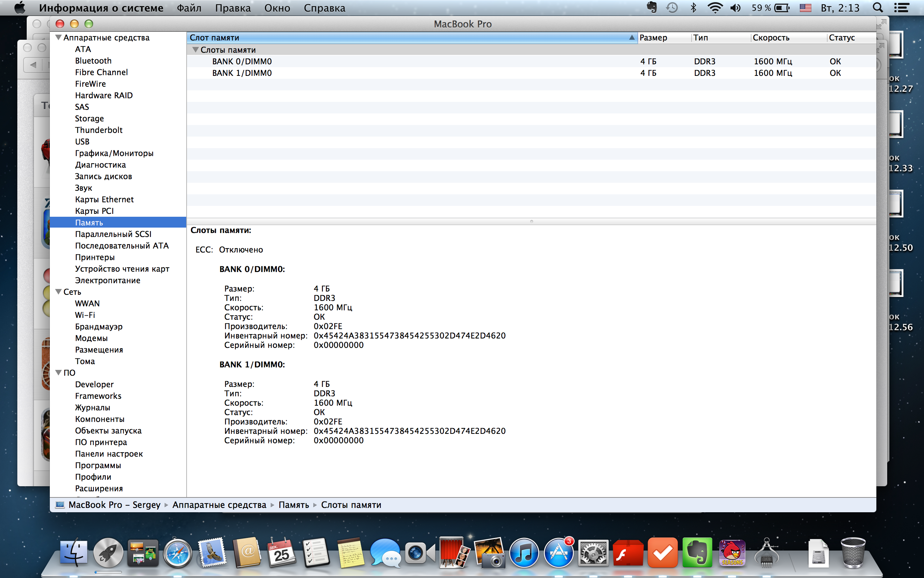Select BANK 0/DIMM0 table row
The height and width of the screenshot is (578, 924).
coord(531,61)
